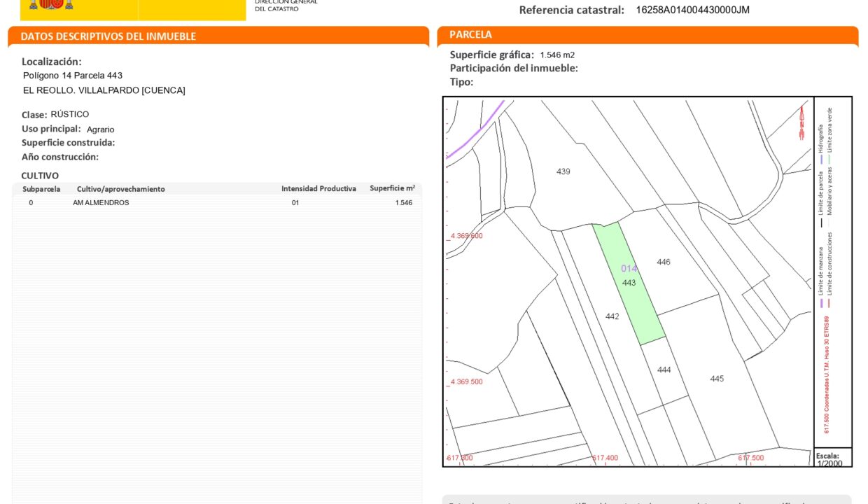Click the 'Superficie construida:' label
The image size is (868, 504).
(x=69, y=143)
